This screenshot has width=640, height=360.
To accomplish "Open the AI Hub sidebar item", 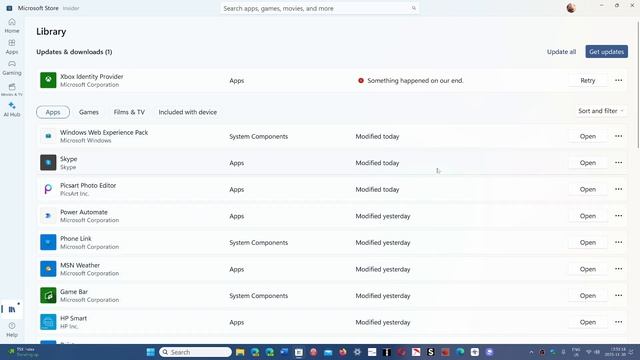I will point(12,109).
